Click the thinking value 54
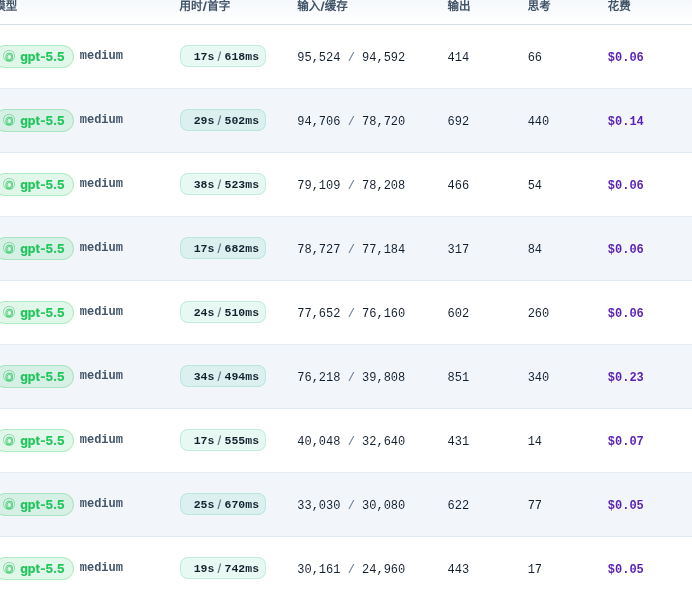692x593 pixels. tap(534, 185)
